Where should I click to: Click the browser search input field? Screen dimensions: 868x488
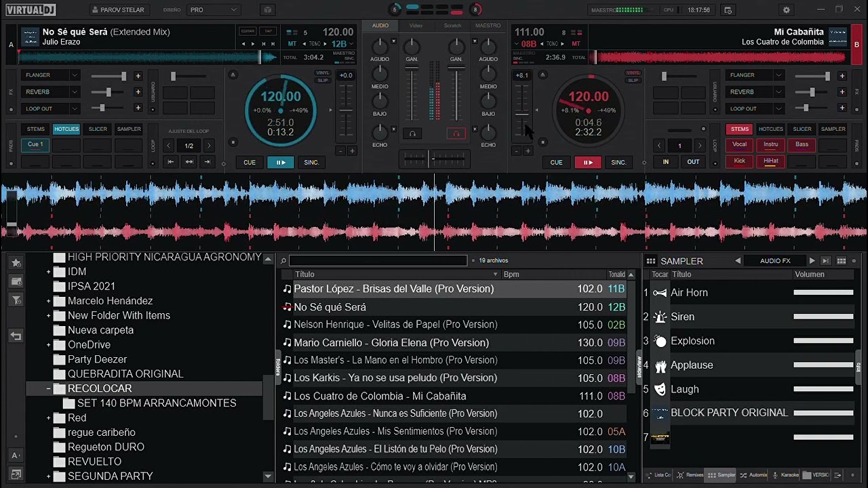pos(378,260)
